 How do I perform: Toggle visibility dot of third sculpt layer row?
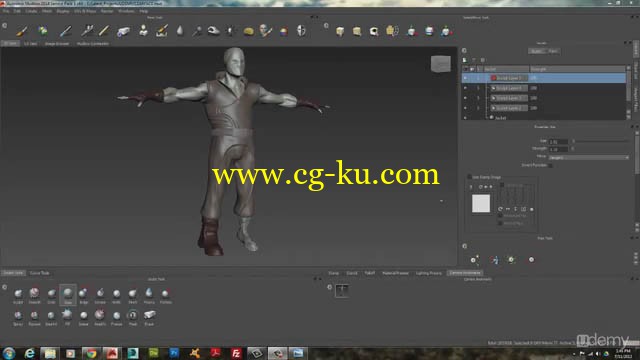pyautogui.click(x=465, y=98)
